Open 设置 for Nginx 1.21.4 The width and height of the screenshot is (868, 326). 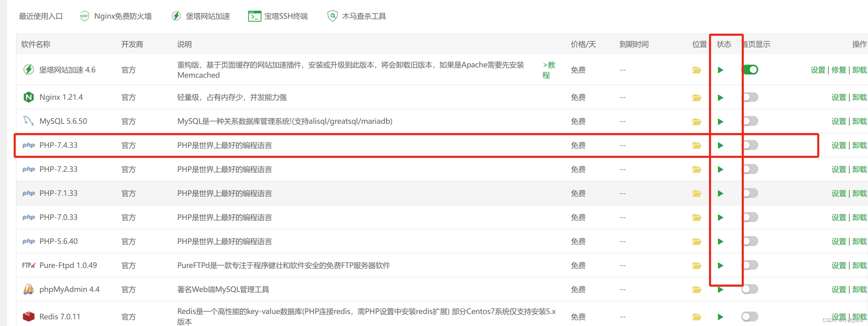pyautogui.click(x=839, y=98)
